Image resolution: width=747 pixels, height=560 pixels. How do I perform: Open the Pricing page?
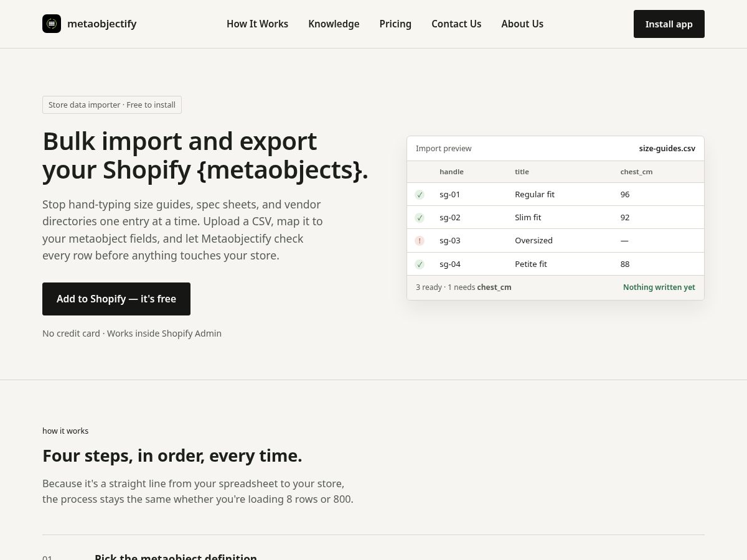click(x=395, y=24)
